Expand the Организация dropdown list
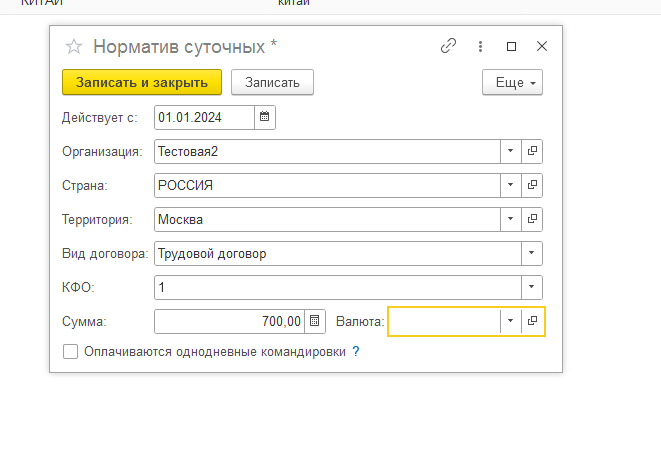This screenshot has height=451, width=661. pos(511,151)
